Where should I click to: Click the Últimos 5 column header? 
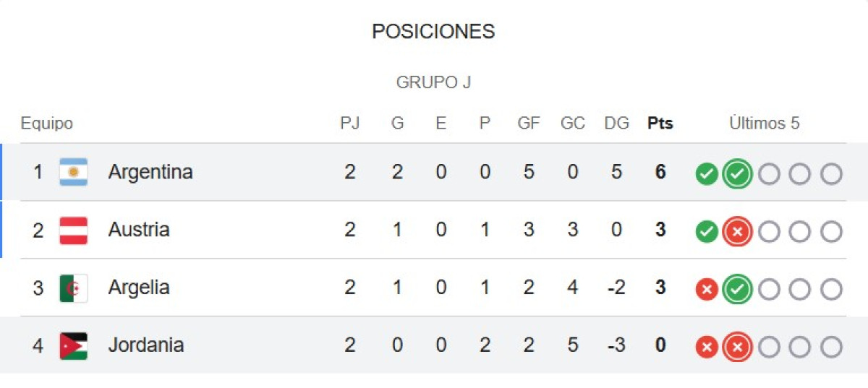point(764,124)
